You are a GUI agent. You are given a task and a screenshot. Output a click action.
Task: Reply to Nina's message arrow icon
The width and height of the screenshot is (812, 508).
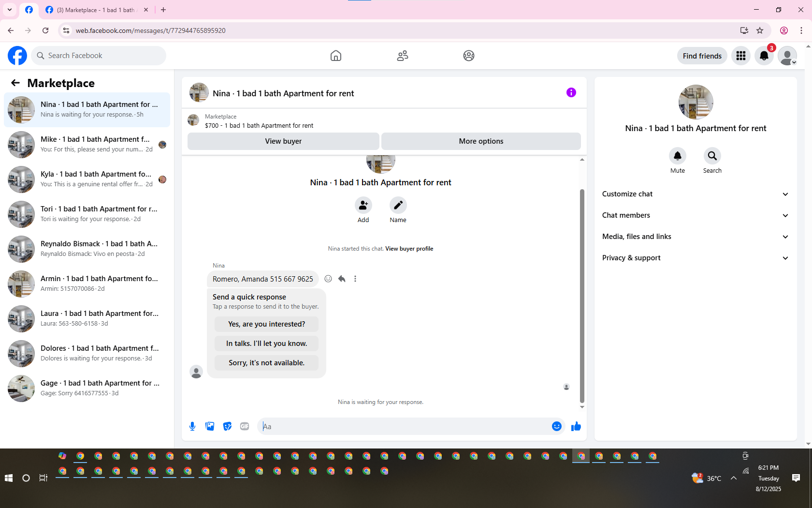click(x=342, y=279)
